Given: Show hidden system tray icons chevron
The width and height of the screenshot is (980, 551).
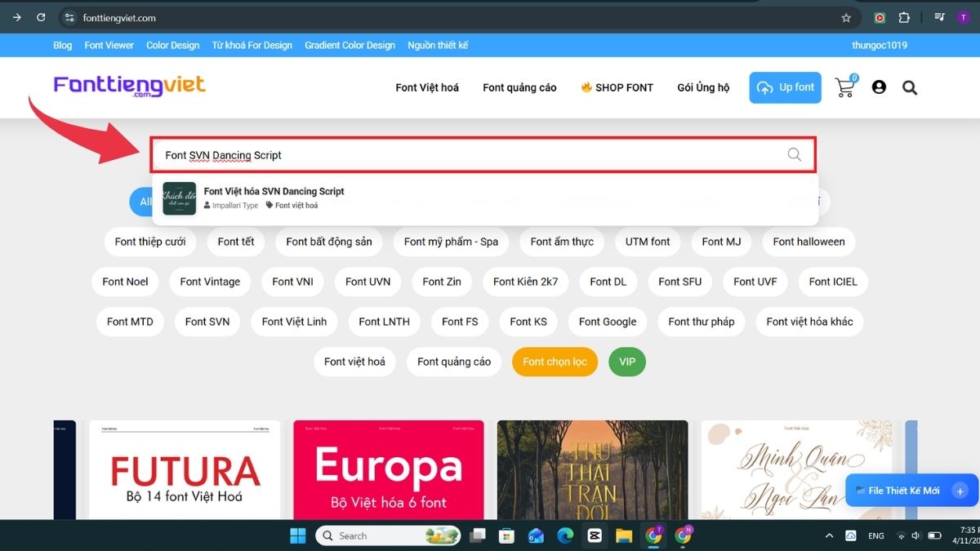Looking at the screenshot, I should click(830, 536).
